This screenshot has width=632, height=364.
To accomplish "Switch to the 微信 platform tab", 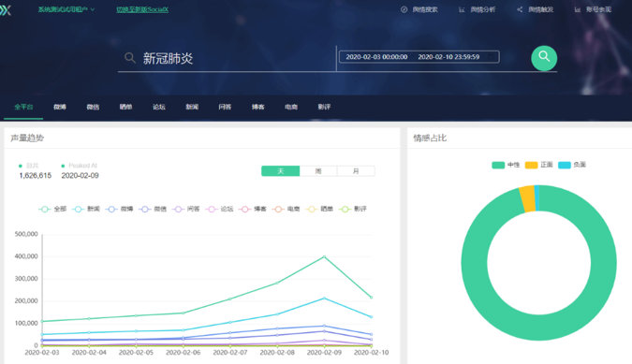I will (x=93, y=107).
